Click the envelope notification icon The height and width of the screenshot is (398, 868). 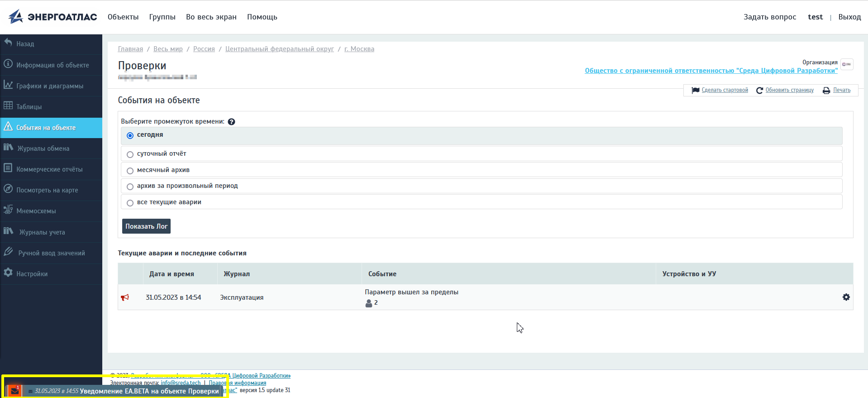pyautogui.click(x=14, y=391)
